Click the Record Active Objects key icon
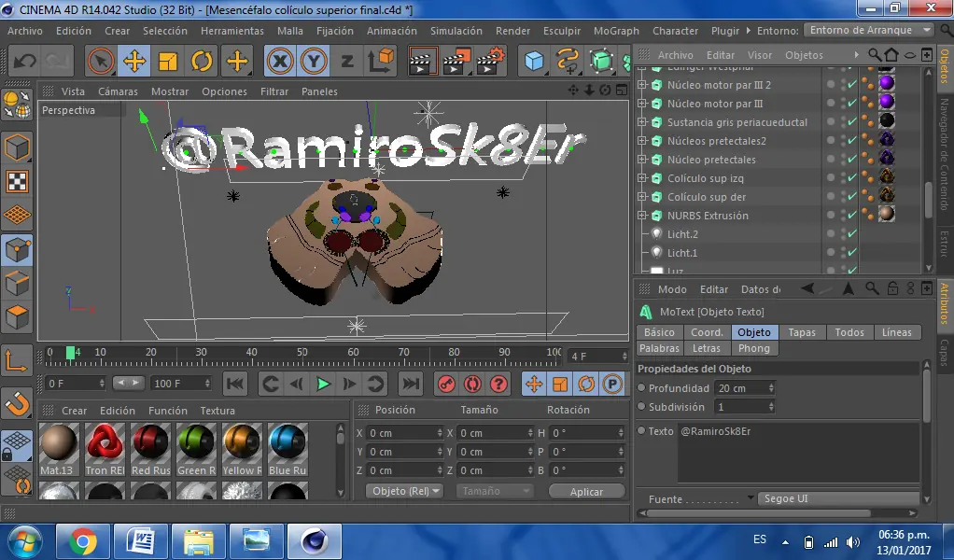Image resolution: width=954 pixels, height=560 pixels. 446,384
